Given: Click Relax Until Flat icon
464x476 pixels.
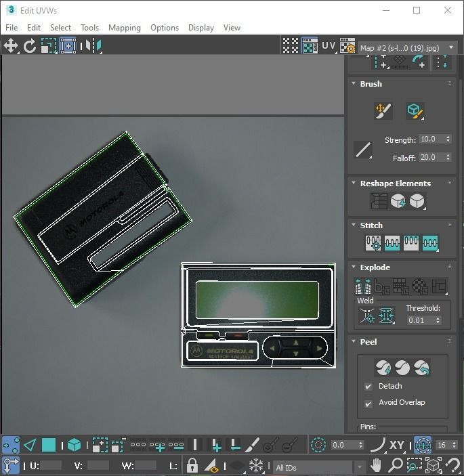Looking at the screenshot, I should click(x=398, y=201).
